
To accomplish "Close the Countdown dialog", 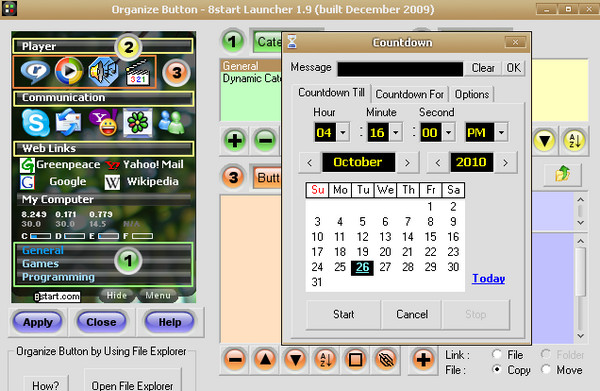I will click(515, 42).
